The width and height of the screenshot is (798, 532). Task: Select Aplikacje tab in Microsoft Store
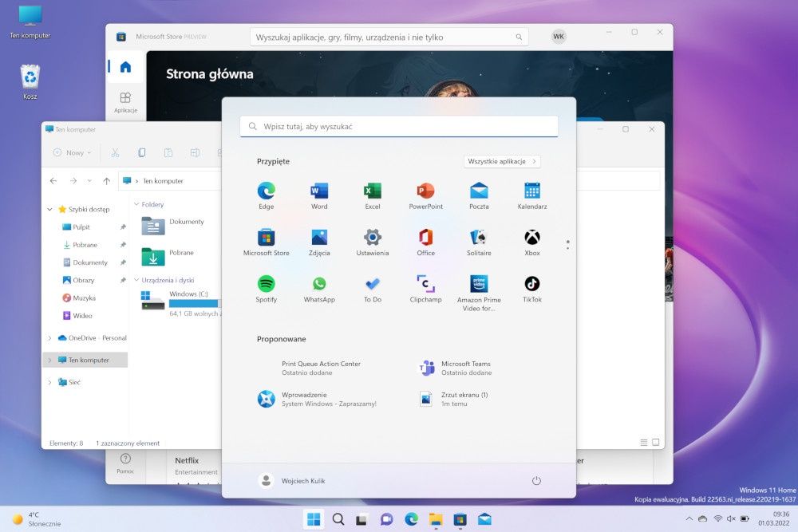pyautogui.click(x=125, y=102)
